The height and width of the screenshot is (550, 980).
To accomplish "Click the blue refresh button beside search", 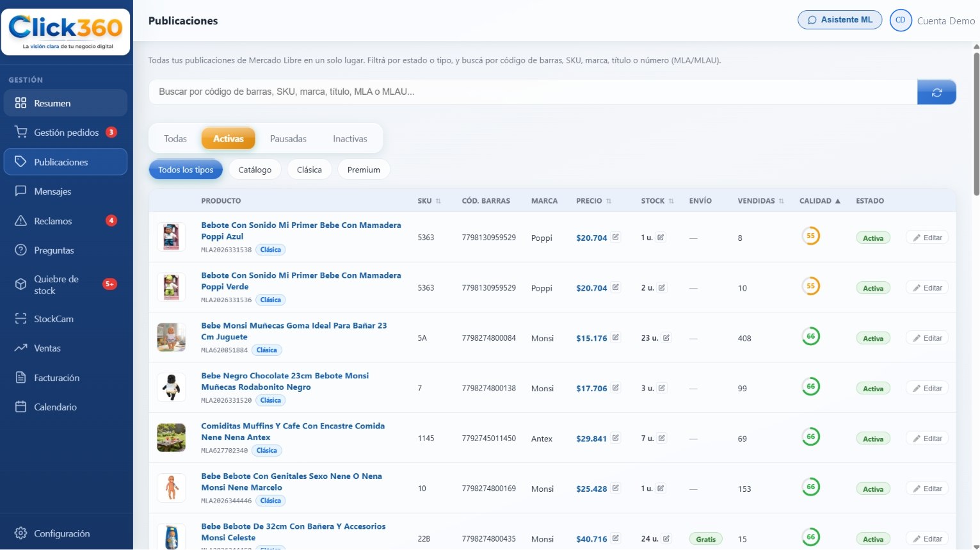I will click(x=936, y=92).
